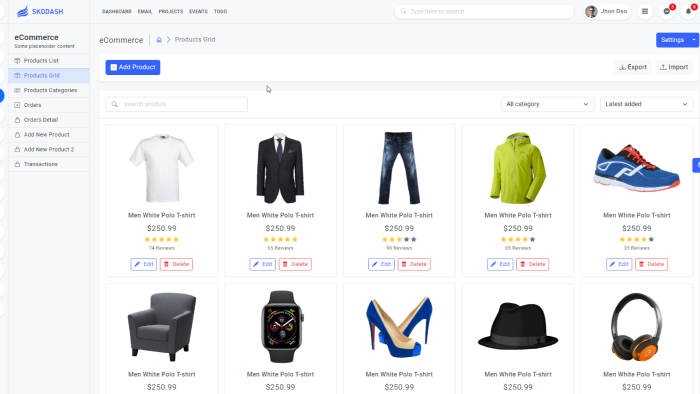This screenshot has height=394, width=700.
Task: Click the Settings button
Action: pos(672,40)
